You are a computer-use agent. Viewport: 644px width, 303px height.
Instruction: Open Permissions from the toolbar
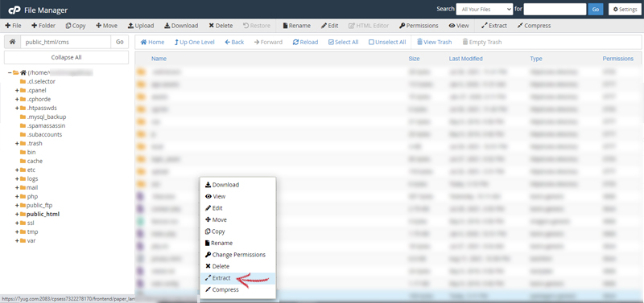(x=419, y=26)
